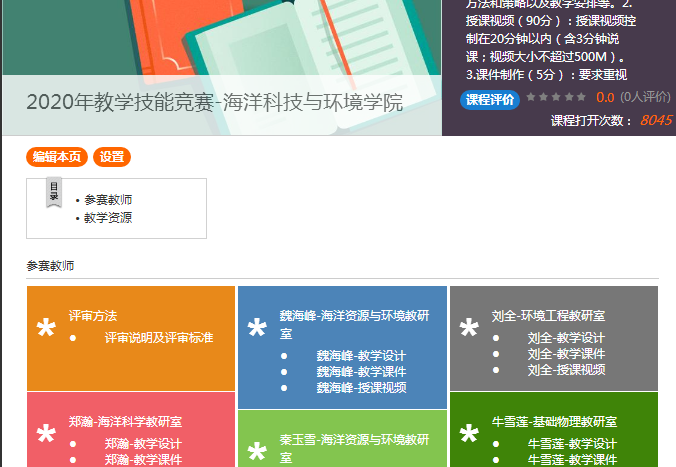This screenshot has height=467, width=676.
Task: Click the asterisk icon in 牛雪莲 tile
Action: [468, 435]
